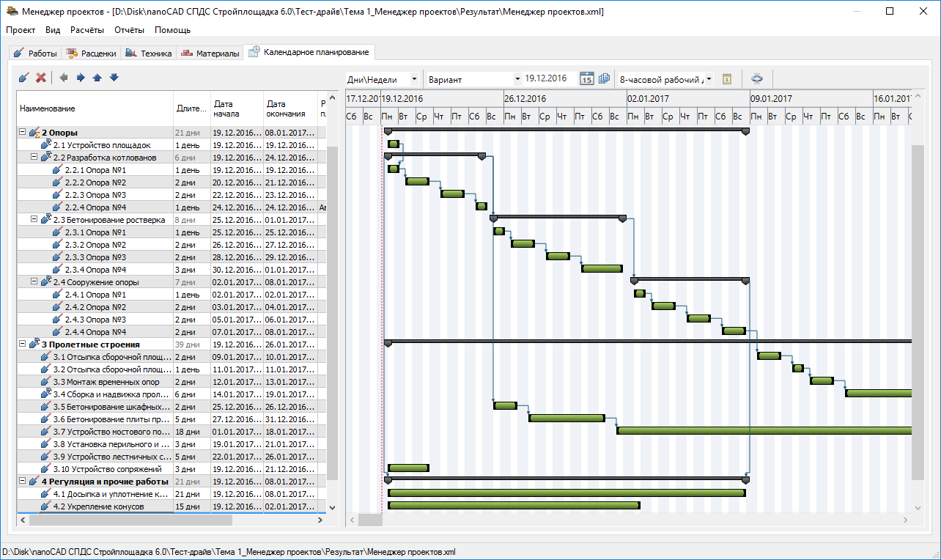This screenshot has width=941, height=560.
Task: Switch to the 'Расценки' tab
Action: tap(91, 54)
